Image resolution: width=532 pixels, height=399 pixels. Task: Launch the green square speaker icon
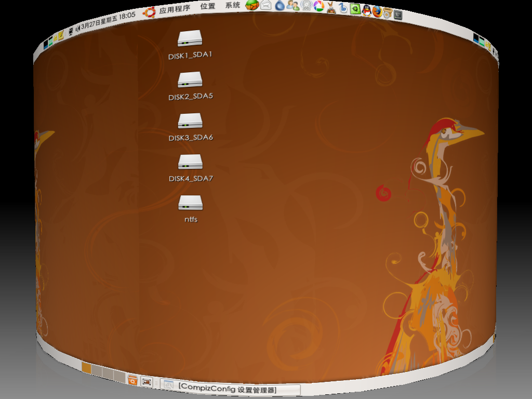(x=355, y=8)
